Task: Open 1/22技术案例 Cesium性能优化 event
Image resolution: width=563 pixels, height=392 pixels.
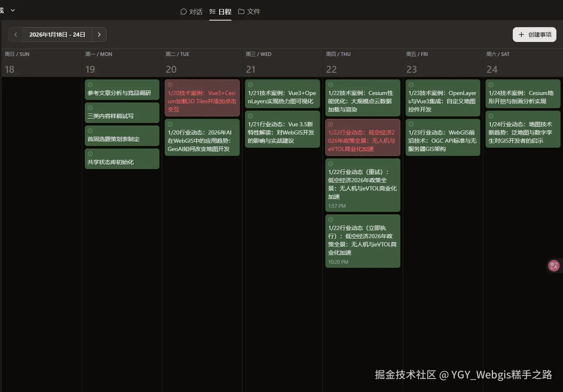Action: 363,98
